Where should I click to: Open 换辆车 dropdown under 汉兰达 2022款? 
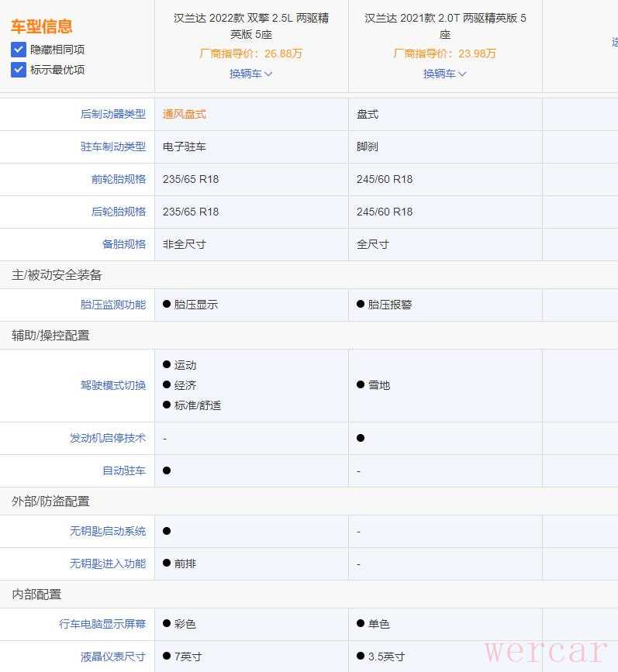pos(250,74)
